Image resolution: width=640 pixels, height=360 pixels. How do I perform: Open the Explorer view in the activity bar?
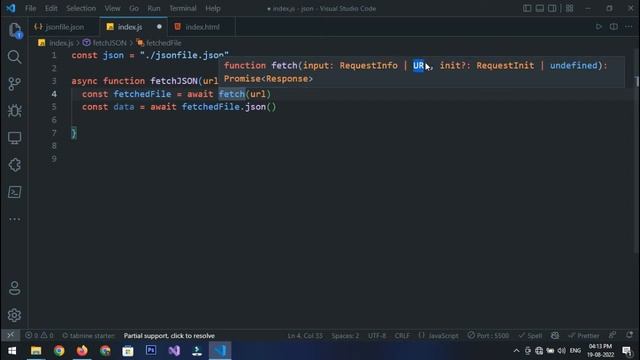point(15,30)
